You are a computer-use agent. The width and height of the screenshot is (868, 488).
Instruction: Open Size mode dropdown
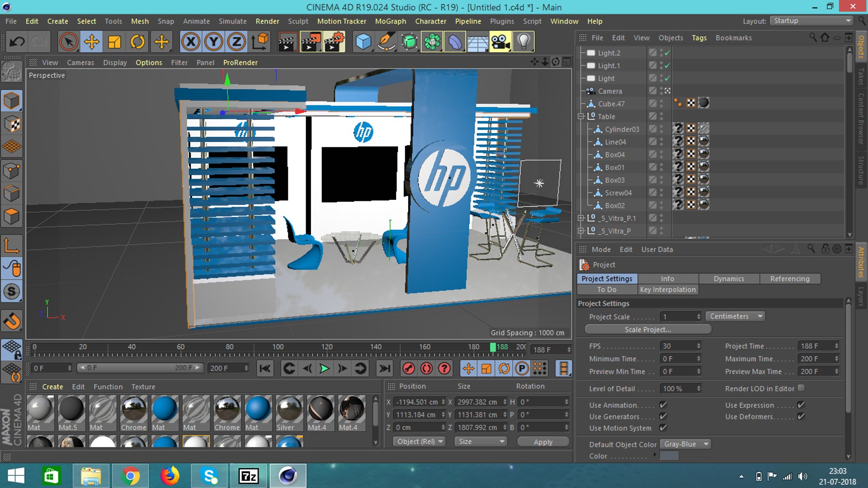481,441
